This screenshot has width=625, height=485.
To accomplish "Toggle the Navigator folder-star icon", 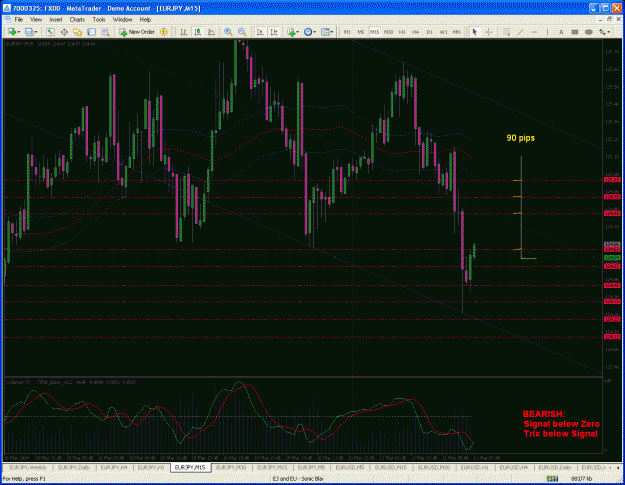I will click(77, 32).
